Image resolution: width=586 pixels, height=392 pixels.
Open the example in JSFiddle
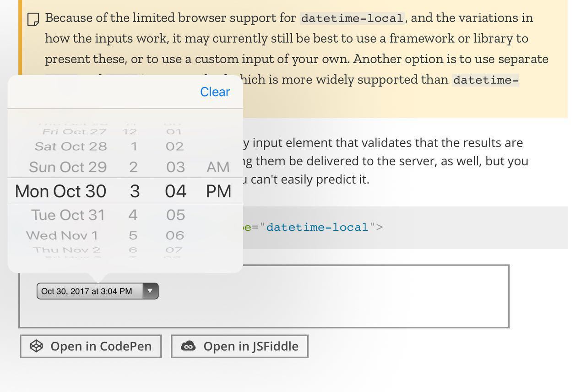coord(239,346)
